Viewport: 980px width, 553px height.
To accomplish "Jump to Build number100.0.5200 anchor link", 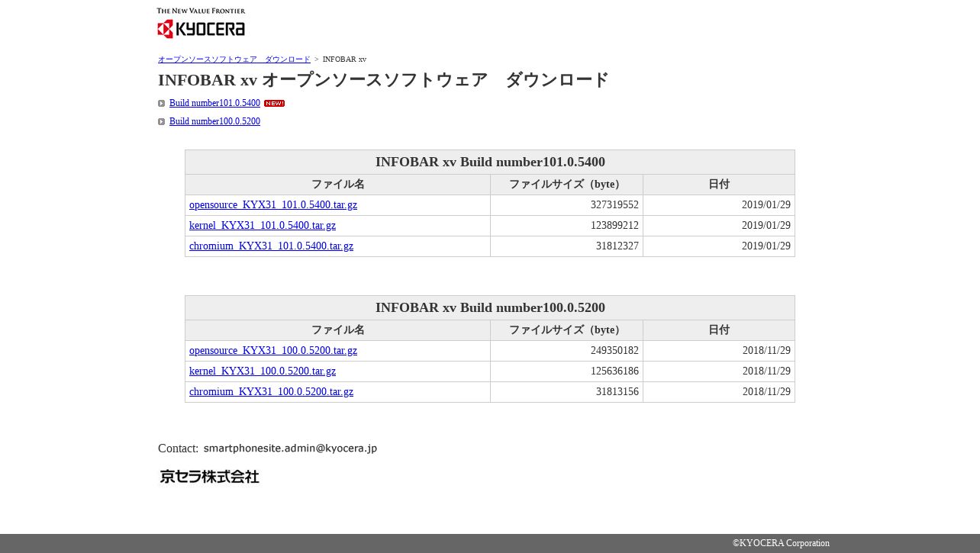I will 214,121.
